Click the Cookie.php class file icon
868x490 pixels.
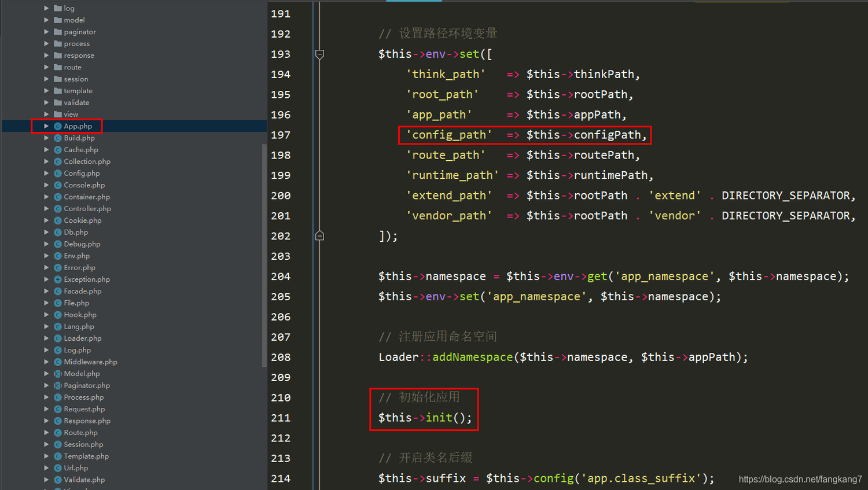pos(58,220)
